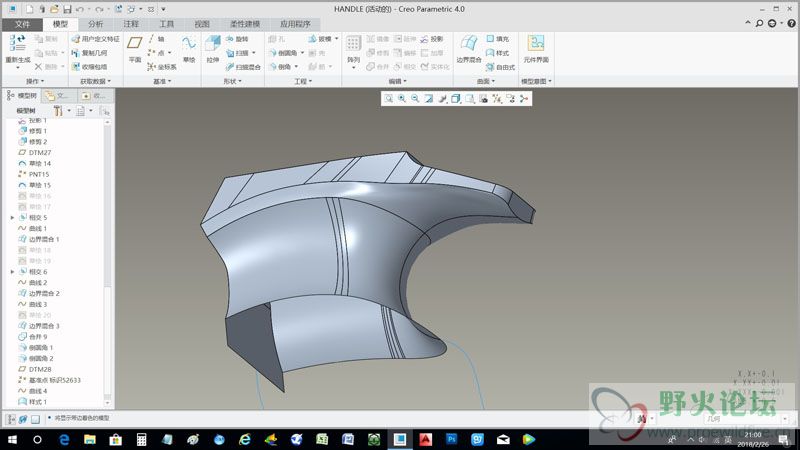Switch to the 分析 analysis tab
The image size is (800, 450).
click(x=95, y=24)
